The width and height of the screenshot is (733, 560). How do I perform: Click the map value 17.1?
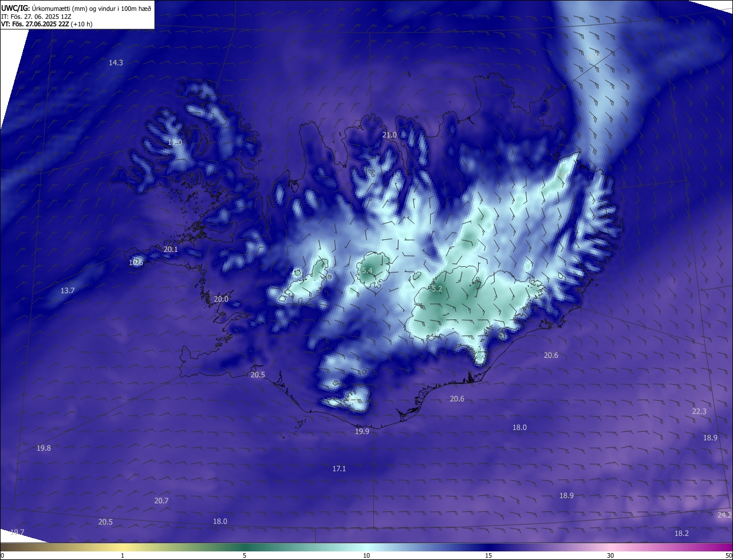pyautogui.click(x=339, y=468)
